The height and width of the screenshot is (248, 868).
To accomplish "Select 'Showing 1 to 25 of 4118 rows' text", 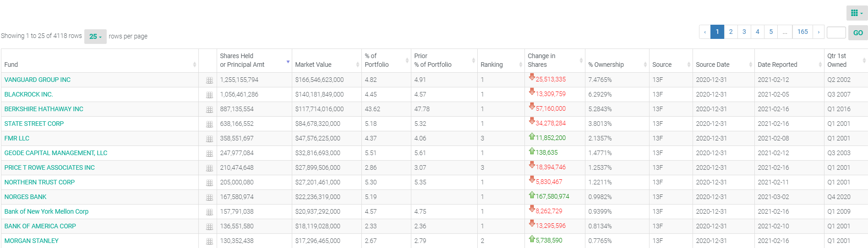I will 41,36.
